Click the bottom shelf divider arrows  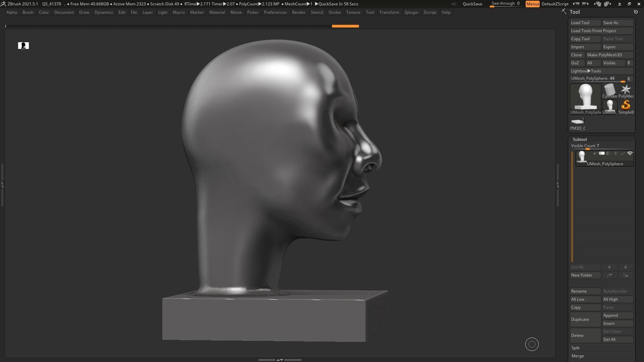(x=280, y=360)
